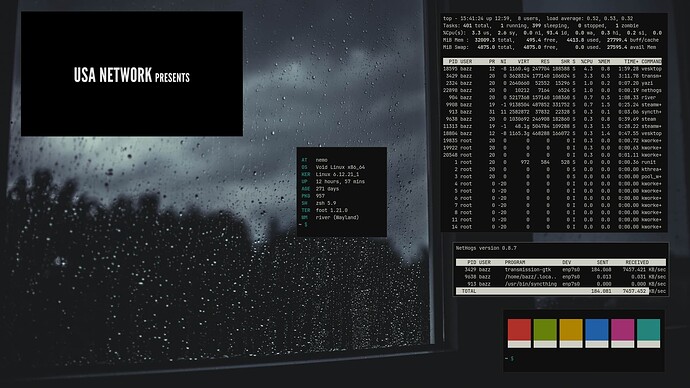The width and height of the screenshot is (690, 388).
Task: Select the teal color block
Action: click(649, 333)
